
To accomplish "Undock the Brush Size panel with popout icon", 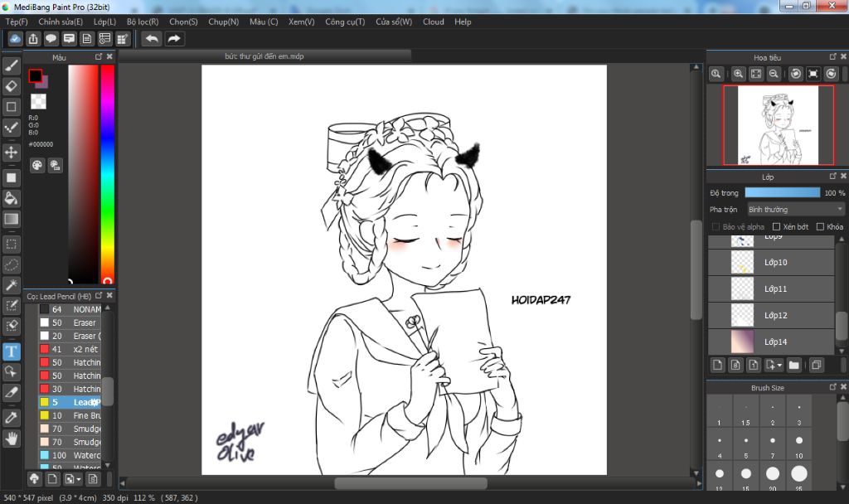I will 832,386.
